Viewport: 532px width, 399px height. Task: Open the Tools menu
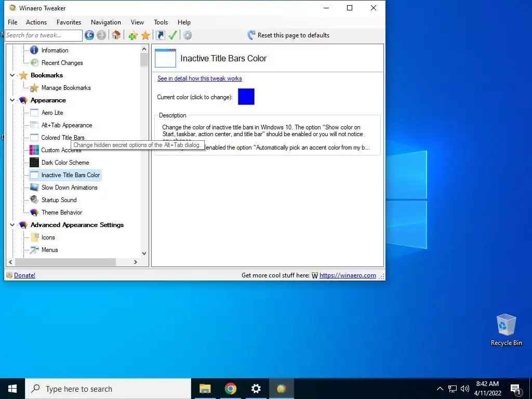(x=161, y=22)
